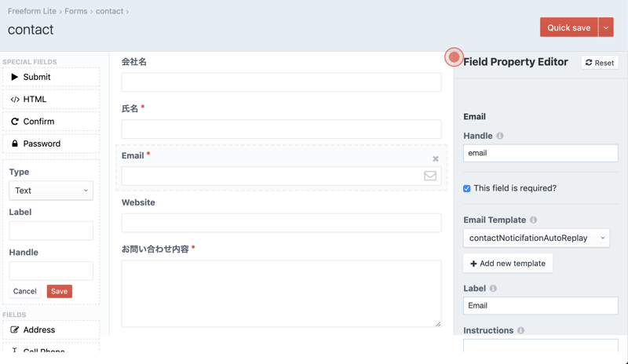This screenshot has height=364, width=628.
Task: Click the red Save button in sidebar
Action: [59, 291]
